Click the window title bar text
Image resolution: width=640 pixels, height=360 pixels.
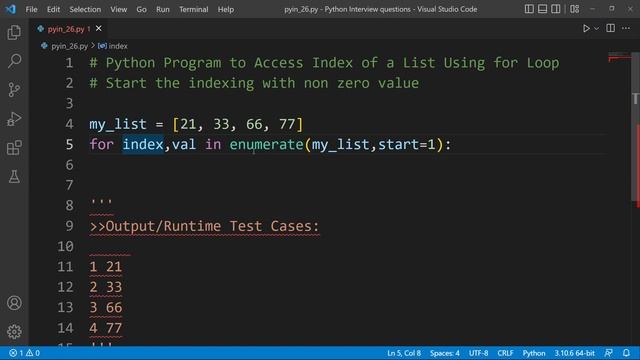[380, 9]
